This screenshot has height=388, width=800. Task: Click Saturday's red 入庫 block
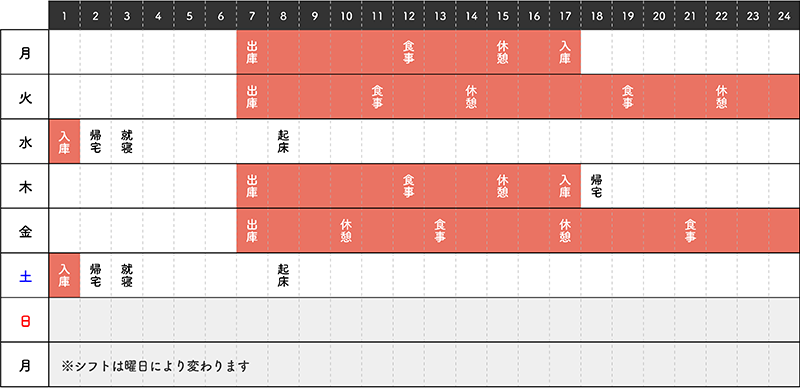[x=64, y=275]
